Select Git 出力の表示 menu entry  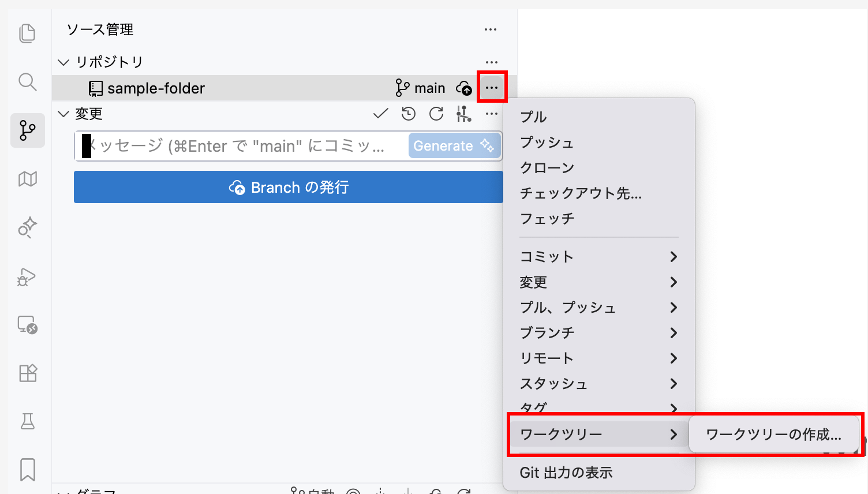566,473
